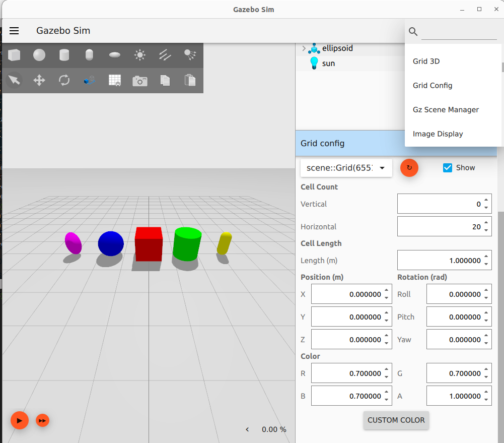
Task: Click the Grid config panel header
Action: coord(350,143)
